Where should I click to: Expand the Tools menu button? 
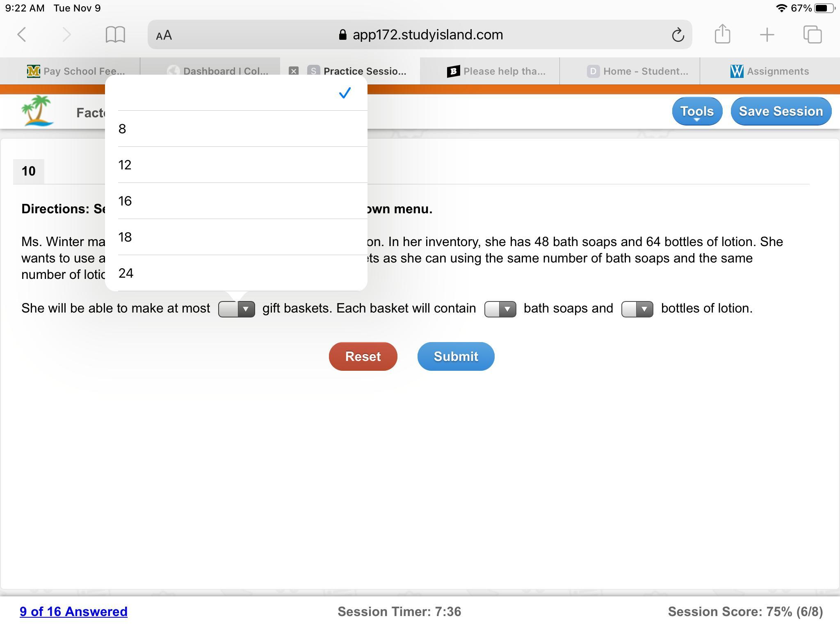[697, 111]
